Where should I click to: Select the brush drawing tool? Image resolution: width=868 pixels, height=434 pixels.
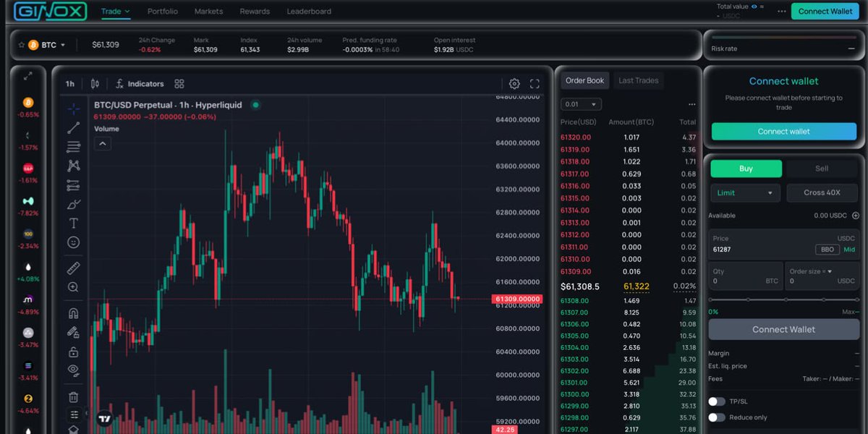pyautogui.click(x=74, y=204)
